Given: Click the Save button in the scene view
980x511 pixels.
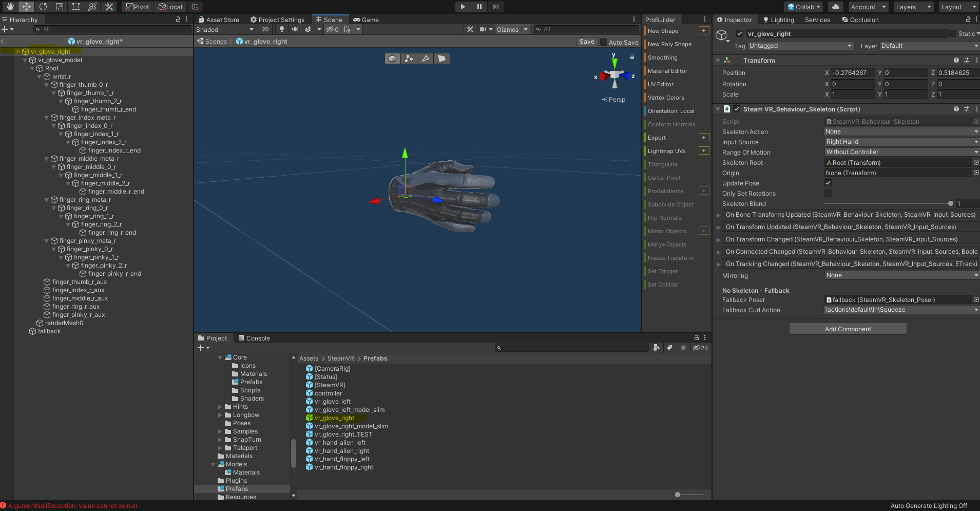Looking at the screenshot, I should click(587, 42).
